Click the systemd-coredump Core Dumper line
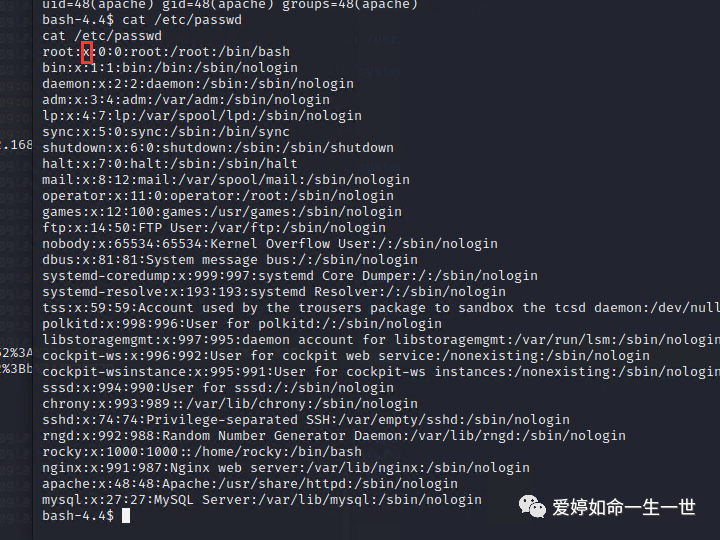This screenshot has height=540, width=720. (x=290, y=276)
